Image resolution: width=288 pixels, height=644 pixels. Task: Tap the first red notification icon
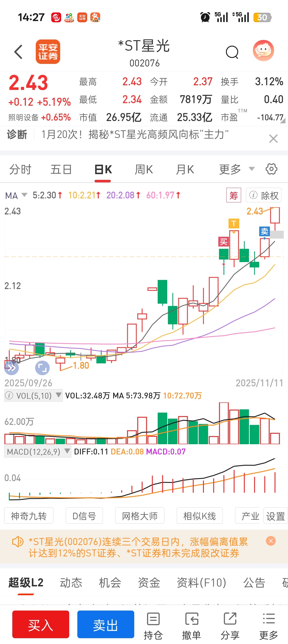tap(56, 17)
